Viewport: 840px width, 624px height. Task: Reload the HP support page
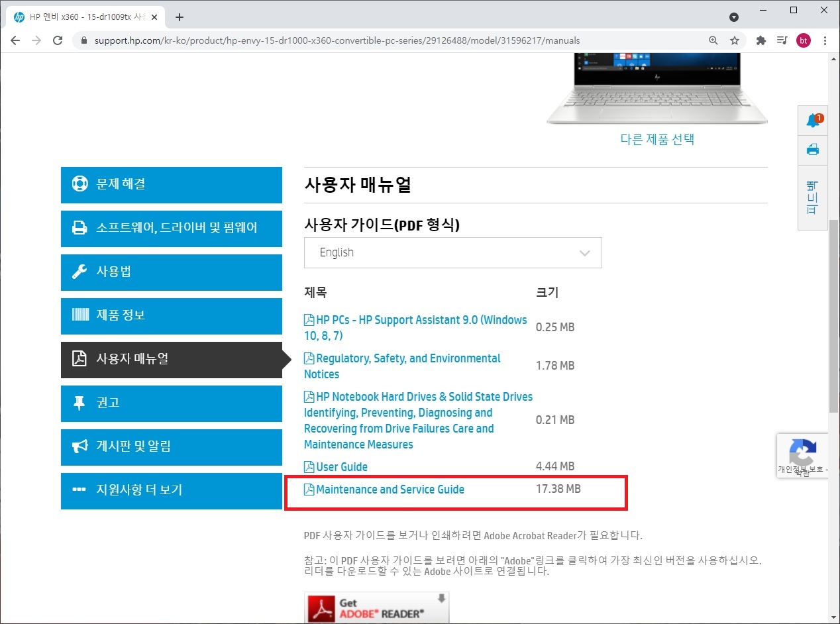click(x=58, y=40)
